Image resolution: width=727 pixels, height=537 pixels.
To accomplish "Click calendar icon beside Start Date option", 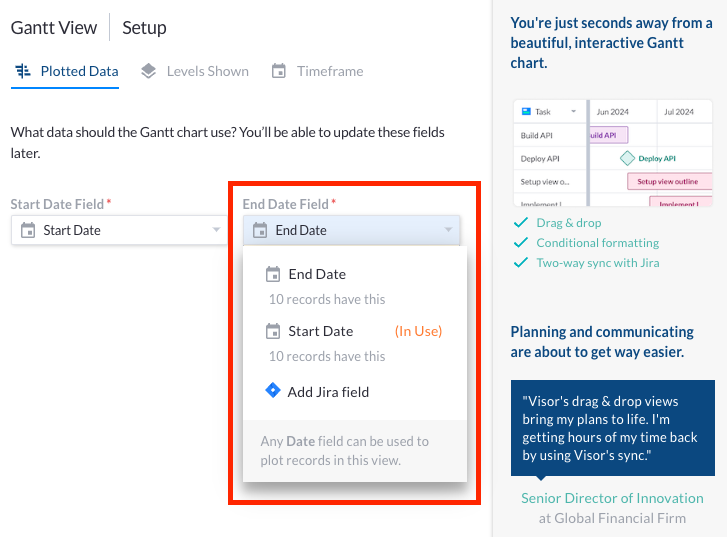I will [x=273, y=331].
